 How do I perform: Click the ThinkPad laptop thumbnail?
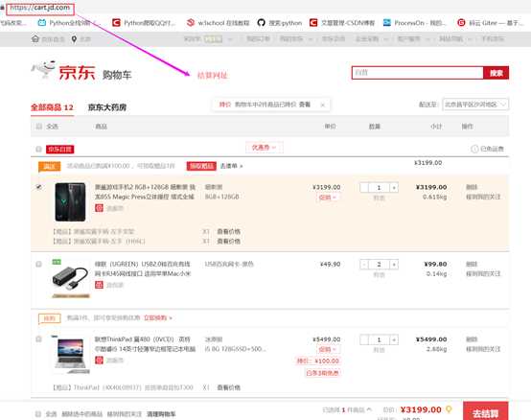pos(70,355)
